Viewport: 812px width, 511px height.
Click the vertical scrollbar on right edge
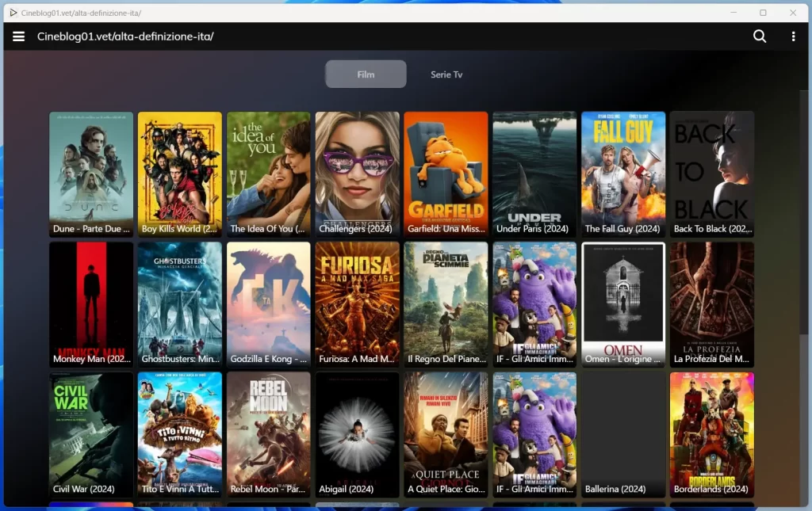(804, 212)
